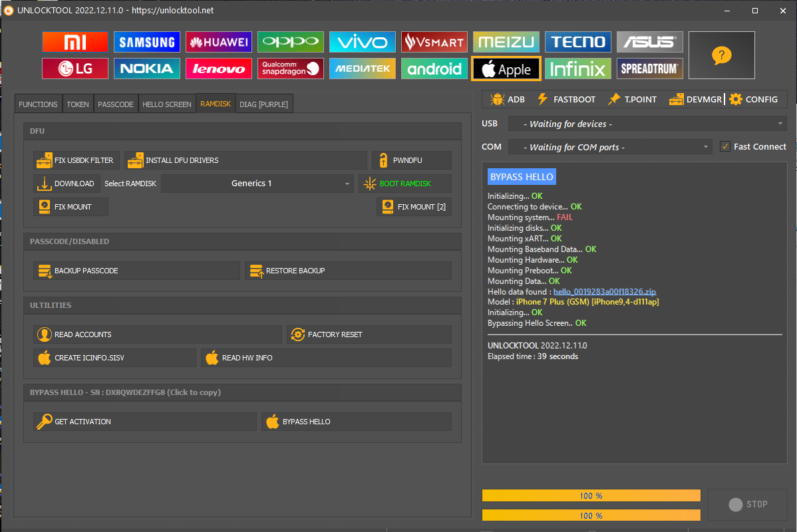Click the iPhone 7 Plus model text

(587, 302)
